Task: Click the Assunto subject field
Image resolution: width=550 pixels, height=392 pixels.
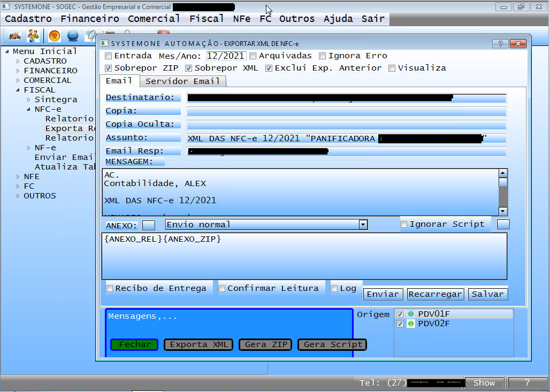Action: click(347, 139)
